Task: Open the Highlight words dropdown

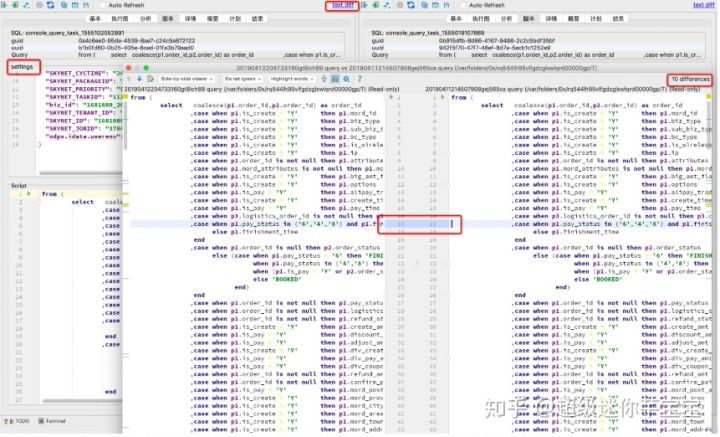Action: 292,79
